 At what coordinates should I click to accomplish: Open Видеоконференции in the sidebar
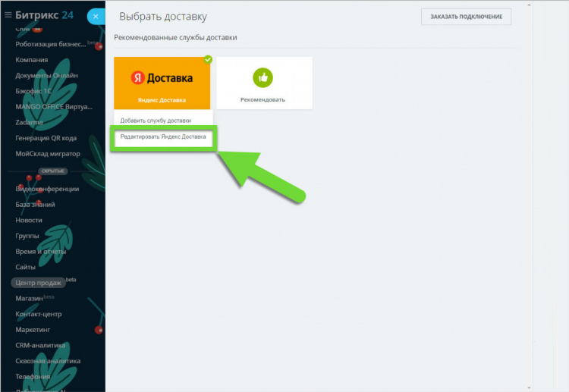tap(47, 189)
